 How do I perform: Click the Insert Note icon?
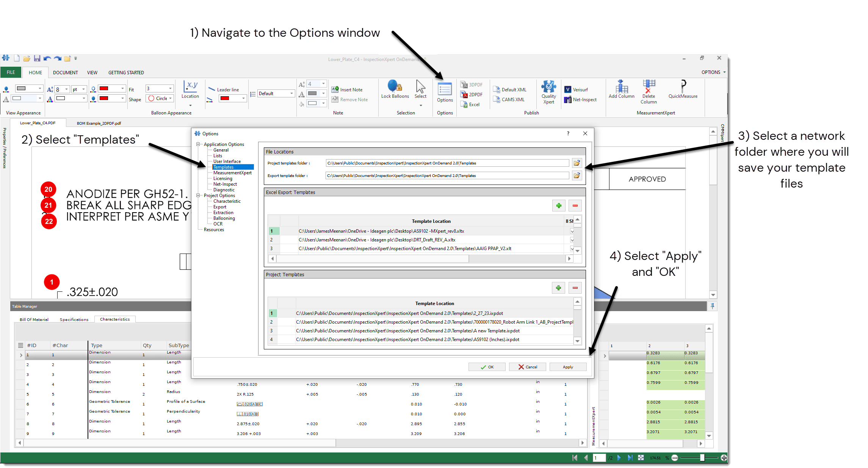[x=335, y=89]
